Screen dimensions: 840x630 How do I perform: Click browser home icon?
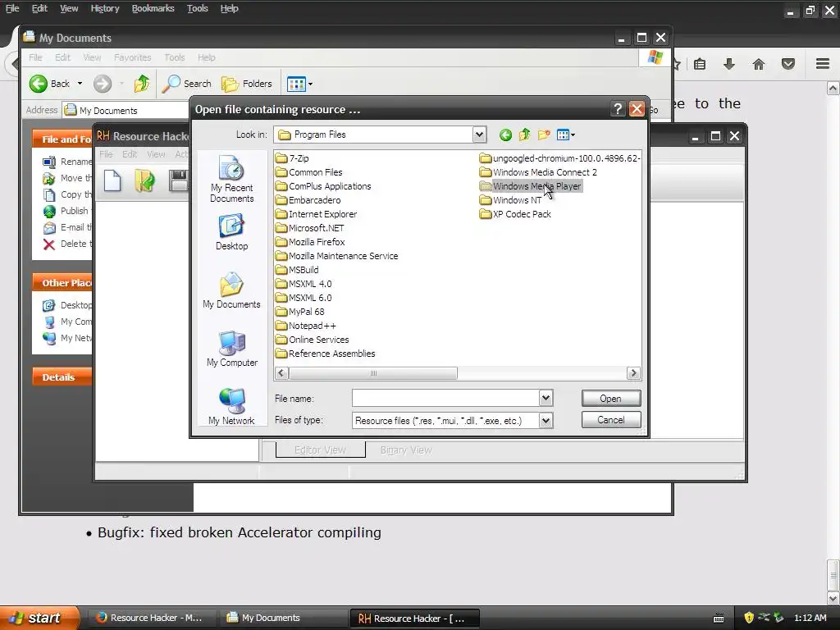(x=759, y=64)
